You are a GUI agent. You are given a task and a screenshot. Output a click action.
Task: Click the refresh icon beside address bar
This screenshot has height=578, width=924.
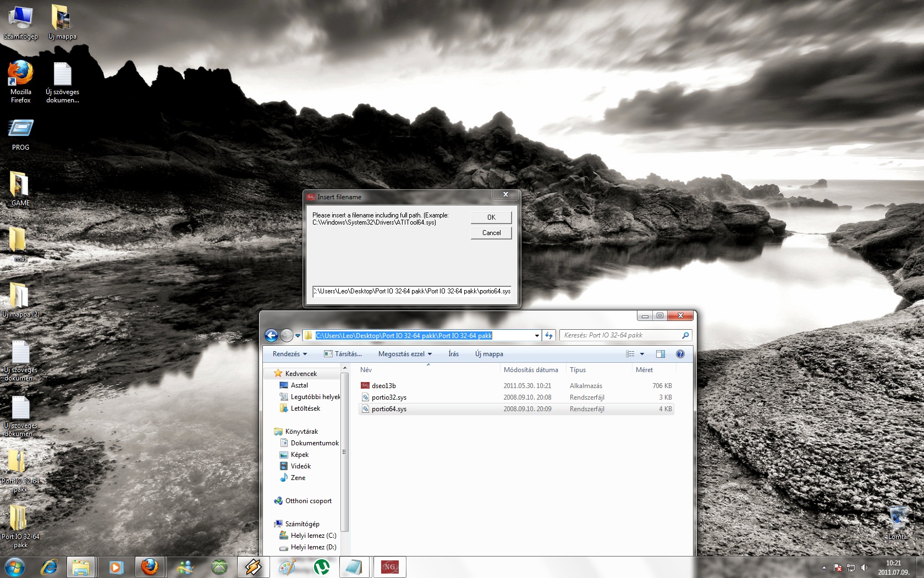549,335
